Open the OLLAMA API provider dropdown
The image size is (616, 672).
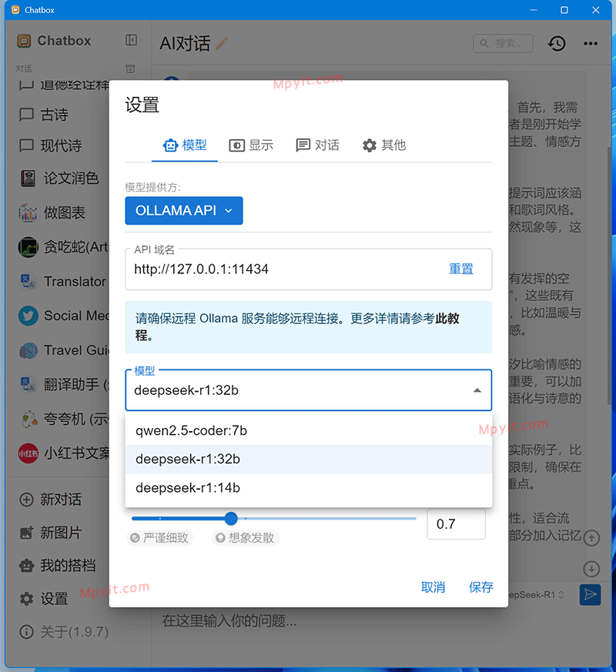[x=184, y=210]
